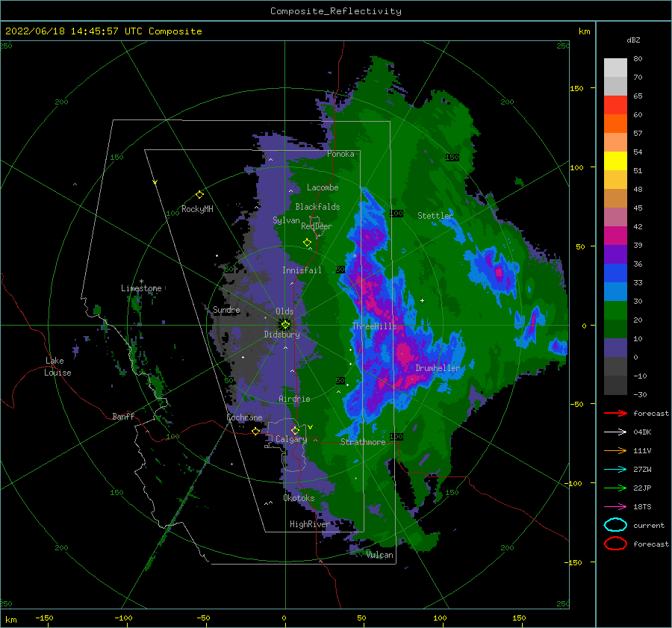Click the ThreeHills label
672x628 pixels.
[x=375, y=326]
